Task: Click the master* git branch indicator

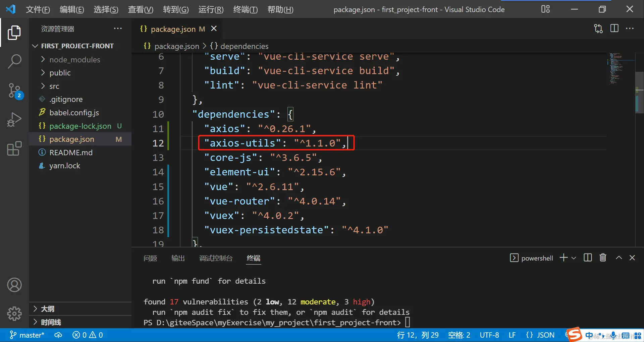Action: [27, 335]
